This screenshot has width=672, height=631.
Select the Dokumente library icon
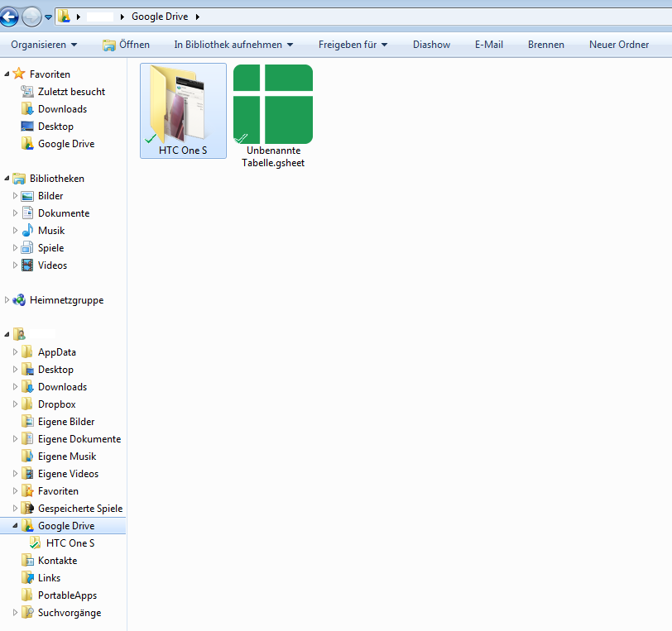click(27, 213)
